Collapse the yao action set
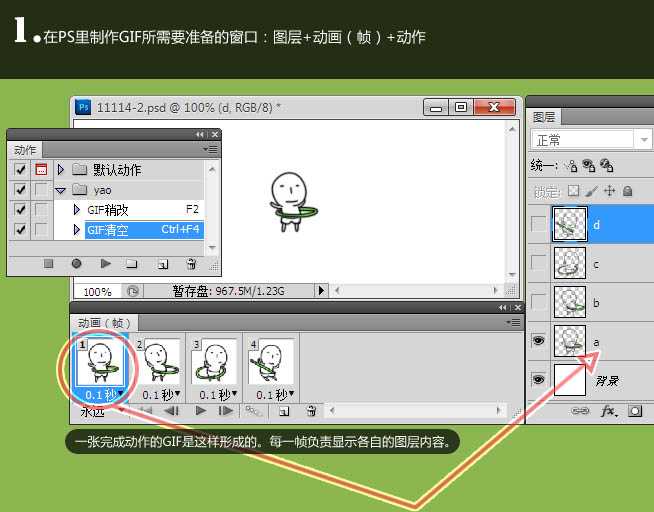 [x=60, y=191]
